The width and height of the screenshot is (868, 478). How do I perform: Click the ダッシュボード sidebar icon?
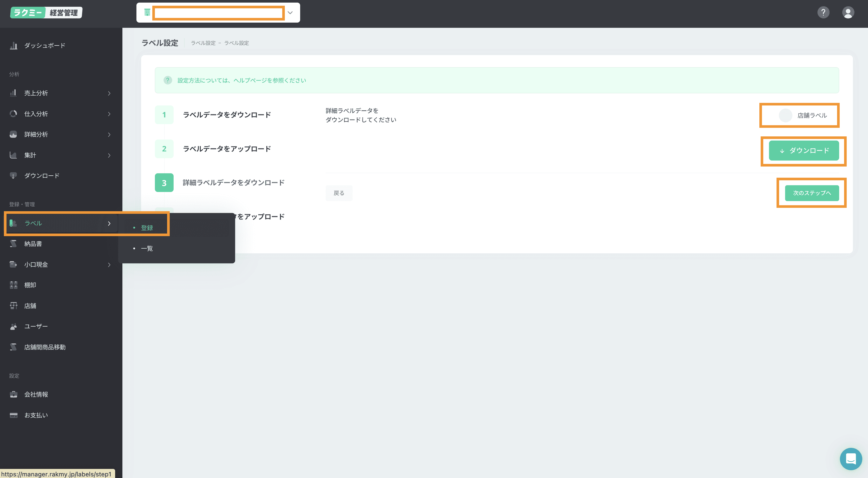point(14,45)
